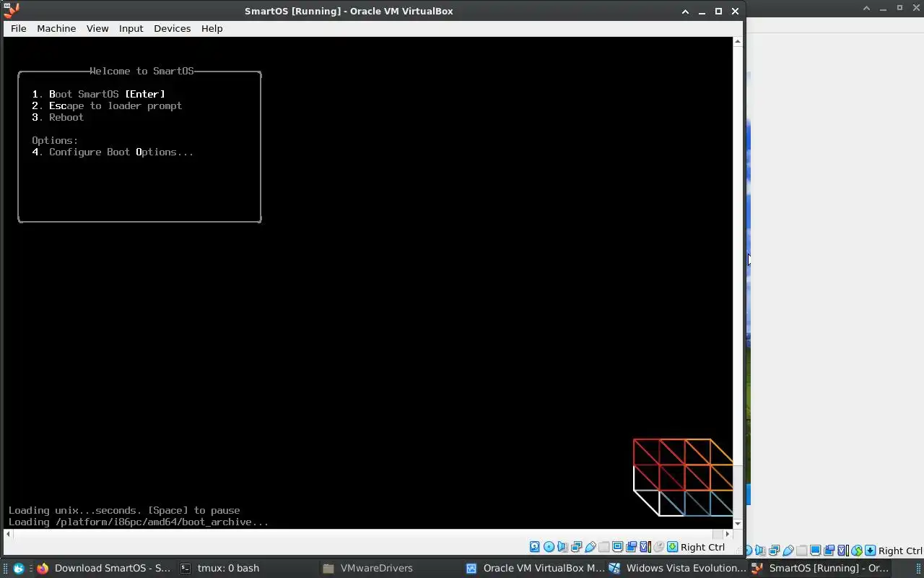
Task: Click the optical disk icon in SmartOS status bar
Action: 549,547
